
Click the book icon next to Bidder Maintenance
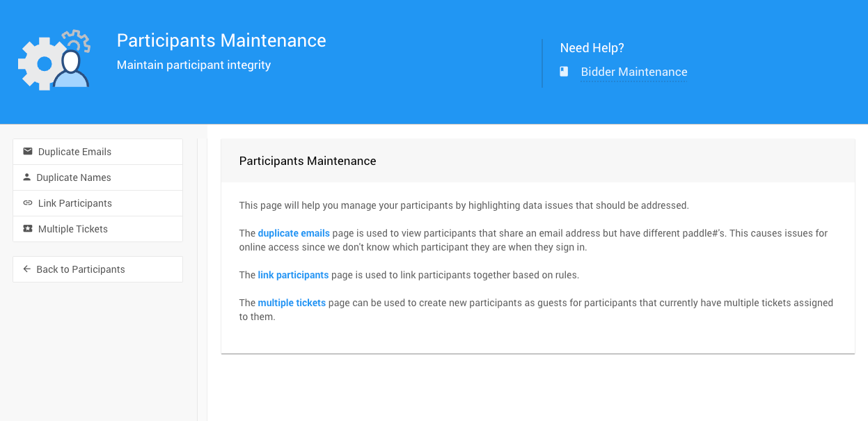coord(565,72)
